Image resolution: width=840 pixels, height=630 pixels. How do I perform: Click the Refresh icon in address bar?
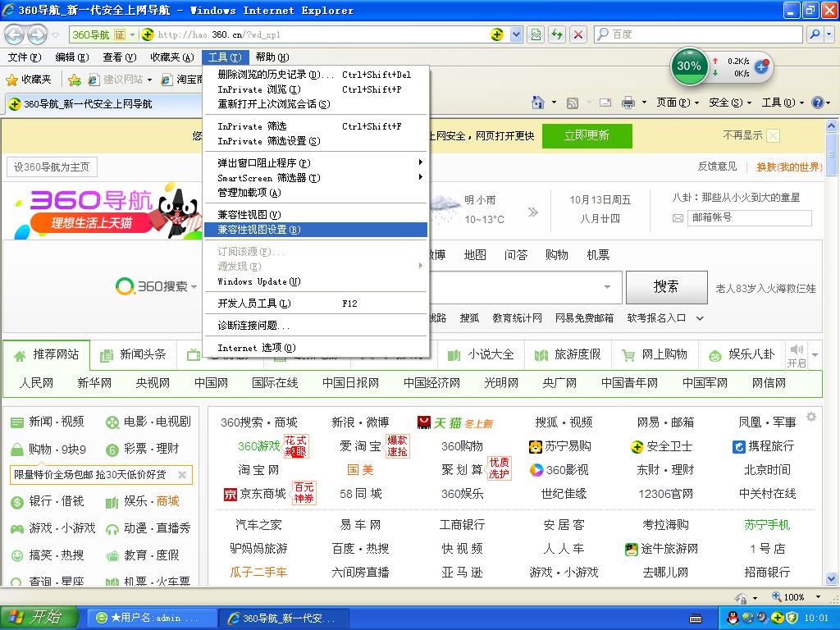558,34
